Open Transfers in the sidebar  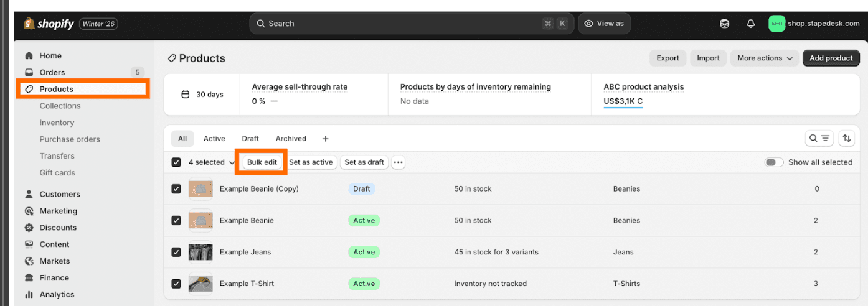tap(57, 156)
